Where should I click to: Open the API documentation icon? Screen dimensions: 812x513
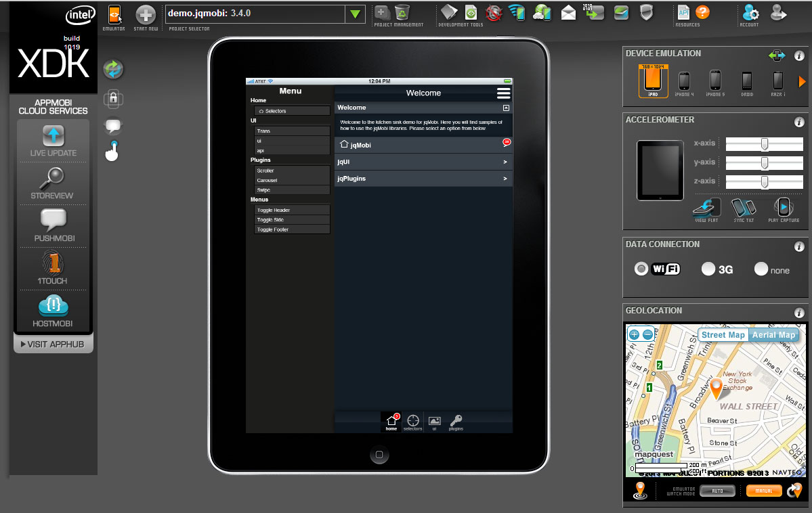pos(683,12)
